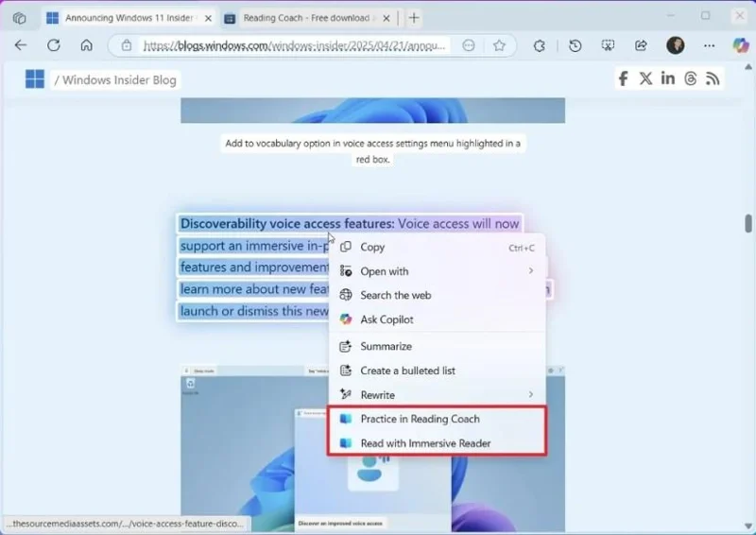Share on Facebook icon
756x535 pixels.
623,78
